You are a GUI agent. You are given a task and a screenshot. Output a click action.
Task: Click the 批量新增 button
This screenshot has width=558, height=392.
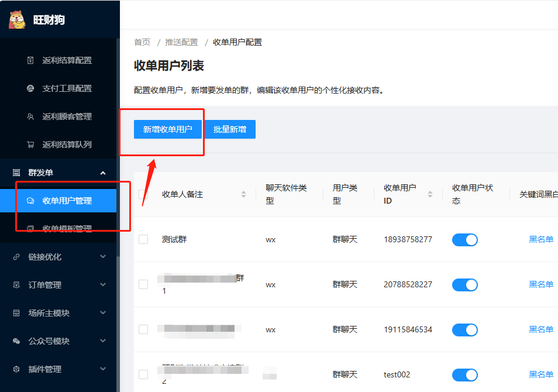(230, 129)
